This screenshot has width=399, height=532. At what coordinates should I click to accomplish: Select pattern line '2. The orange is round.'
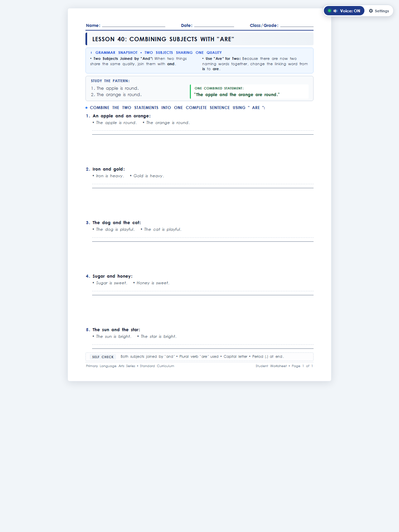[x=116, y=95]
